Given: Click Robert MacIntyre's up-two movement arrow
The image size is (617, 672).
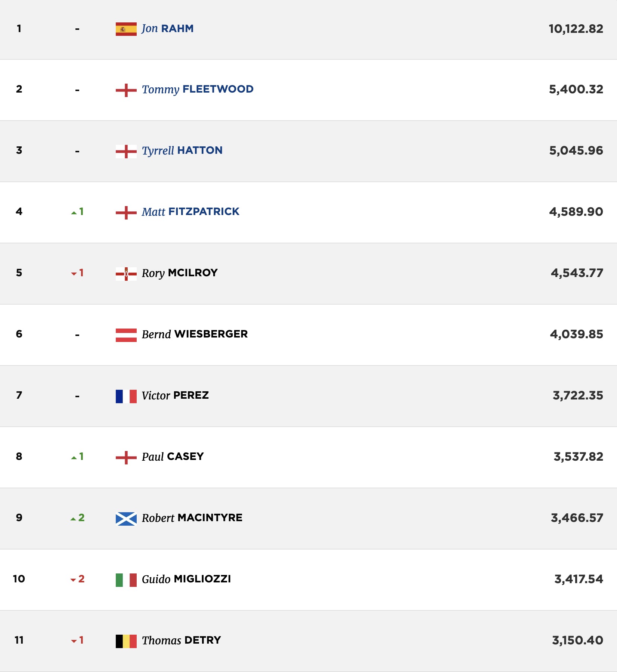Looking at the screenshot, I should (77, 518).
